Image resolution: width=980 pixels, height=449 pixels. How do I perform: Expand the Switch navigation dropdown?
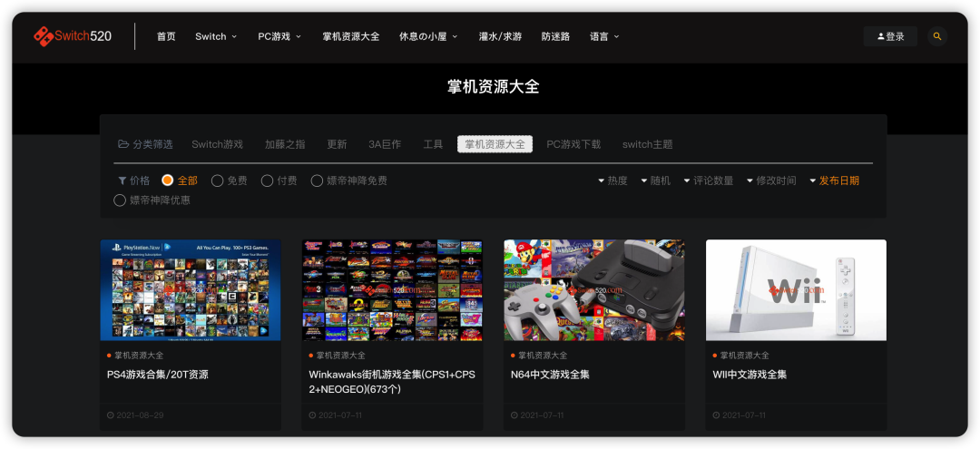[x=216, y=36]
